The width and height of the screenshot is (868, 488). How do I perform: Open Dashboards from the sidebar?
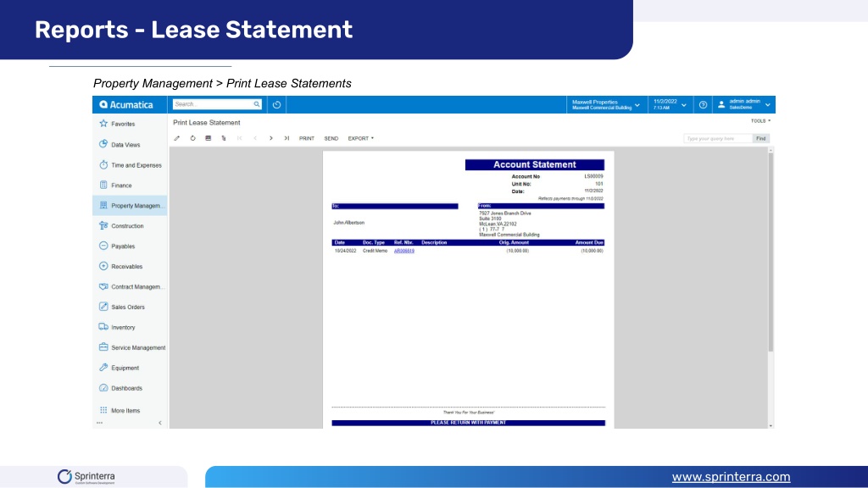(x=126, y=388)
